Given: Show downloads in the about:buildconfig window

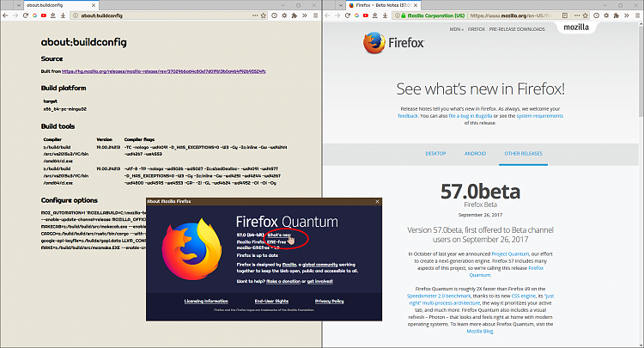Looking at the screenshot, I should click(x=63, y=15).
